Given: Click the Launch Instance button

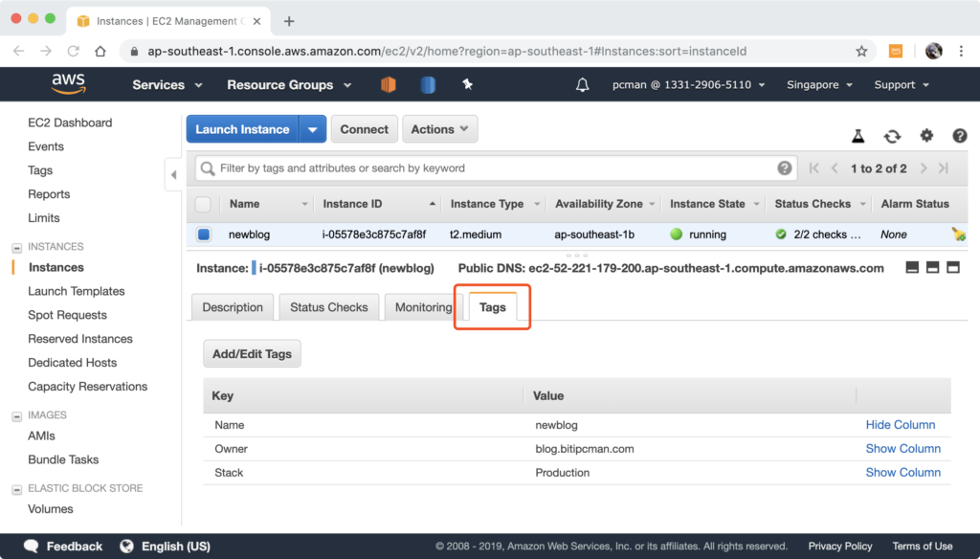Looking at the screenshot, I should (242, 129).
